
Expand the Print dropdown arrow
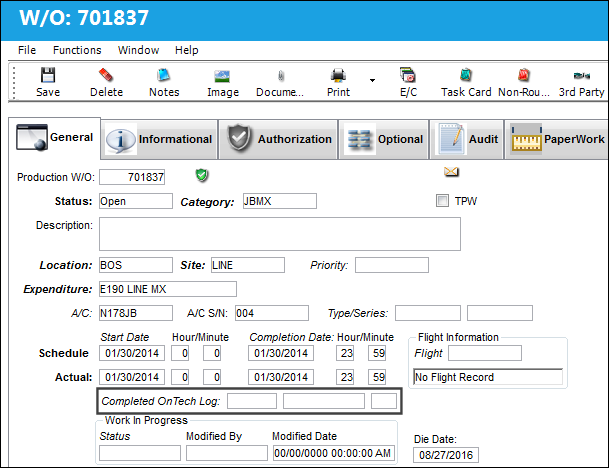[x=372, y=80]
